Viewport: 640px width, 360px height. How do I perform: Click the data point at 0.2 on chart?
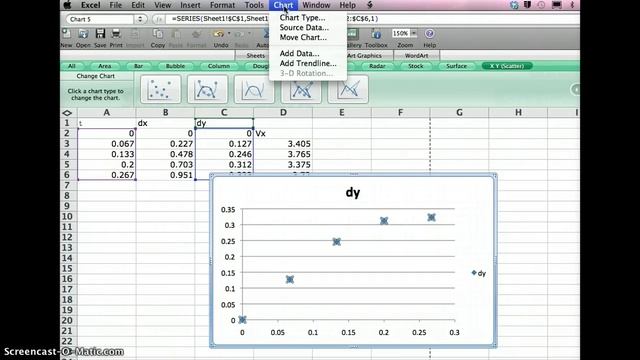pyautogui.click(x=384, y=221)
